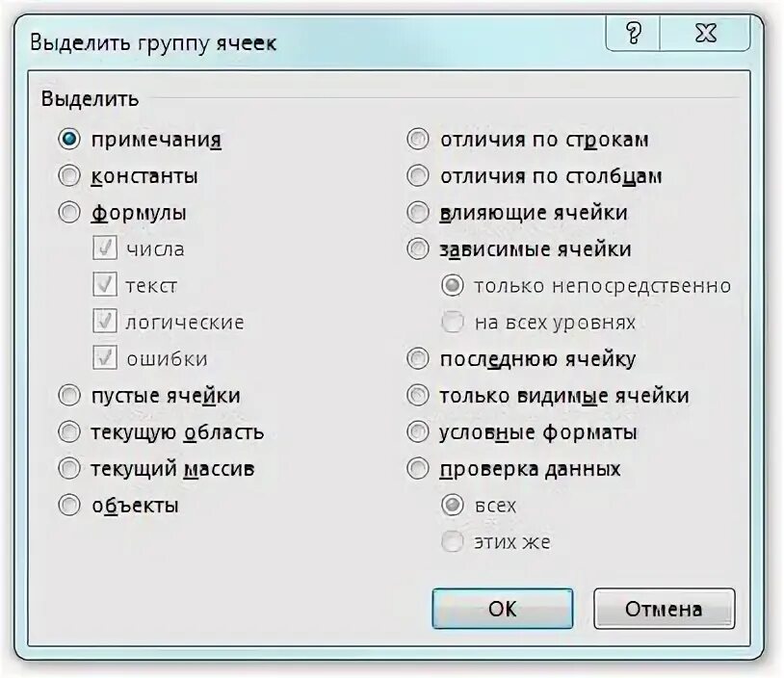Viewport: 784px width, 678px height.
Task: Select текущий массив option
Action: point(69,468)
